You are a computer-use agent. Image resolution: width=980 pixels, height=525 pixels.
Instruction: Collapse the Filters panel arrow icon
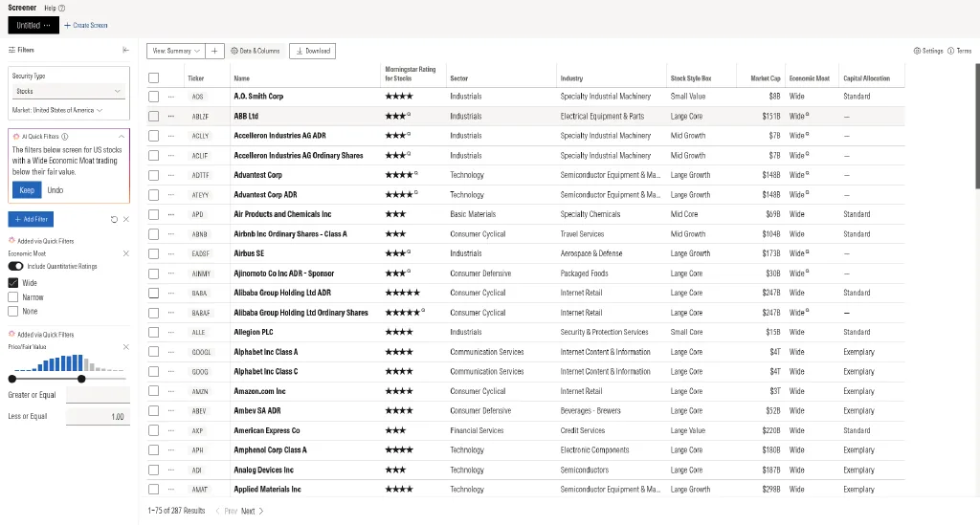click(125, 50)
